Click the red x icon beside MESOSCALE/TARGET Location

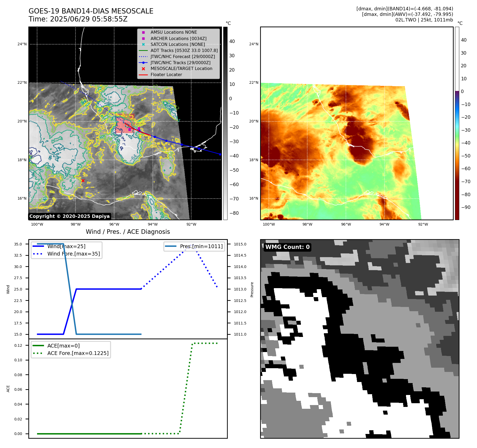click(143, 69)
